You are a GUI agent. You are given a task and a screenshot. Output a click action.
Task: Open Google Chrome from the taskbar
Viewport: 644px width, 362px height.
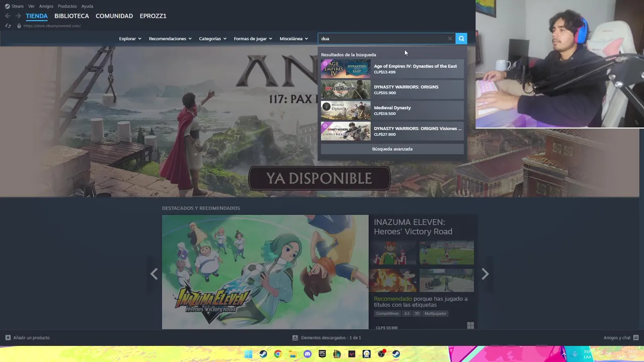tap(278, 354)
